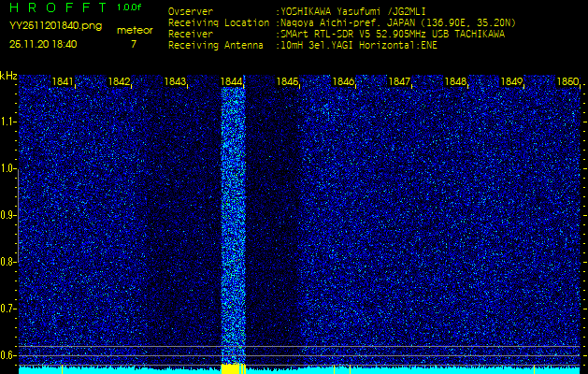Click the Receiving Location label
Screen dimensions: 588x374
pos(219,23)
